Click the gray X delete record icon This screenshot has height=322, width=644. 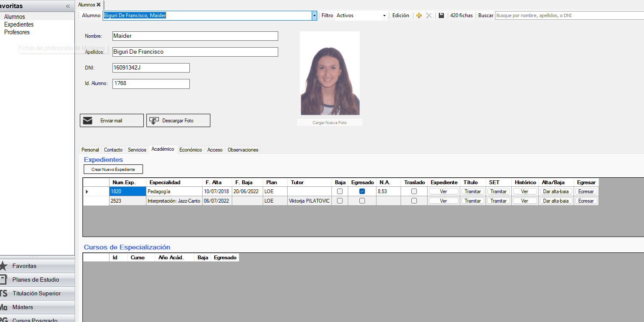(x=428, y=15)
